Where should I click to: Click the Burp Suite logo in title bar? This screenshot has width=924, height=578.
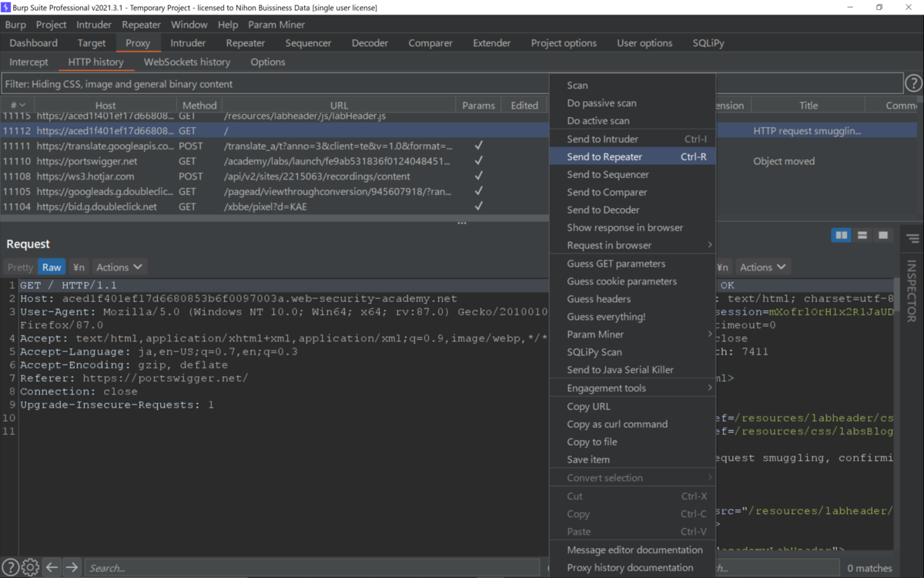(6, 7)
